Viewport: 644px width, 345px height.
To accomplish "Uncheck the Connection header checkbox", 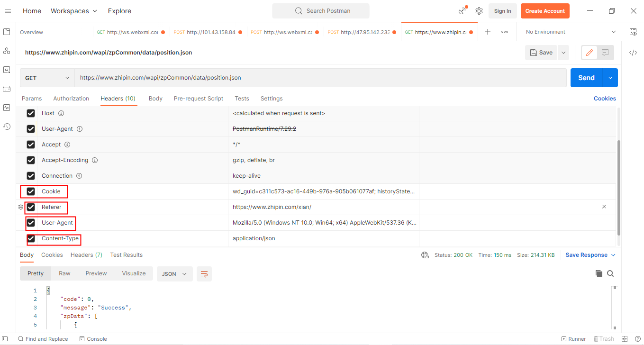I will pyautogui.click(x=31, y=176).
